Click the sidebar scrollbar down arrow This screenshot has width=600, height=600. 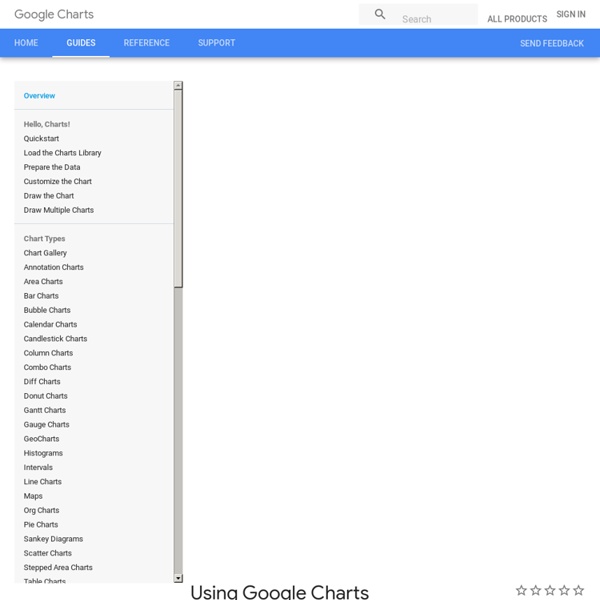tap(178, 578)
